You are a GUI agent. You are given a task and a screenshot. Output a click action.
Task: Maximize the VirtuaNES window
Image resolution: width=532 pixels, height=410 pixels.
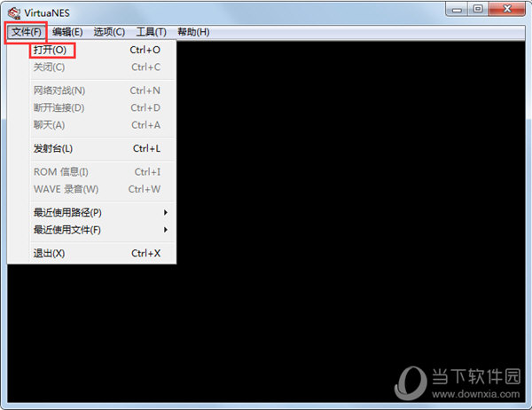479,9
